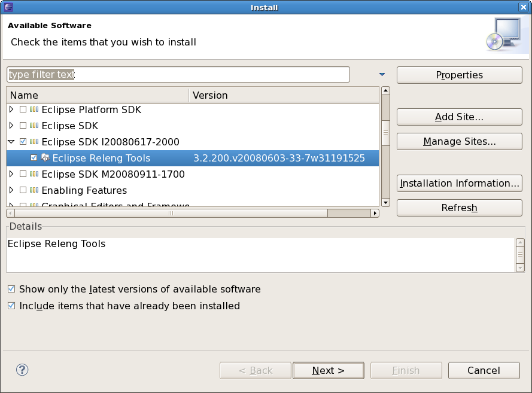Click the category icon beside Eclipse Platform SDK
532x393 pixels.
34,109
